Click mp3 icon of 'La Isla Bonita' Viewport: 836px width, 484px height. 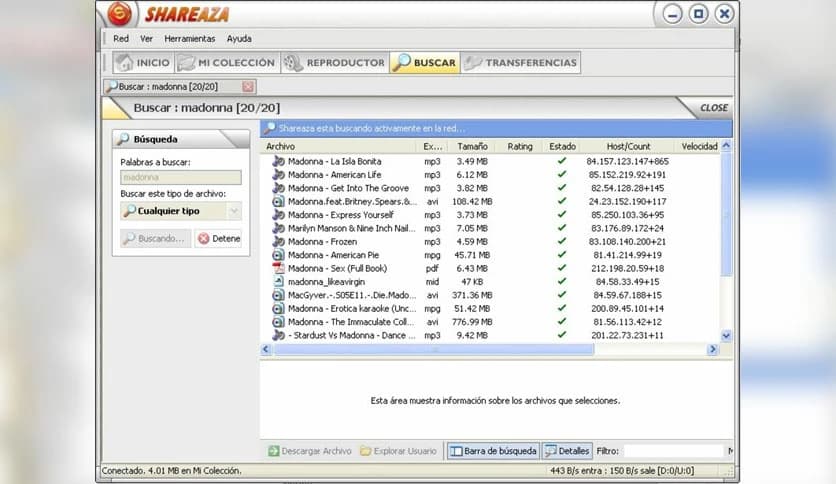(278, 161)
